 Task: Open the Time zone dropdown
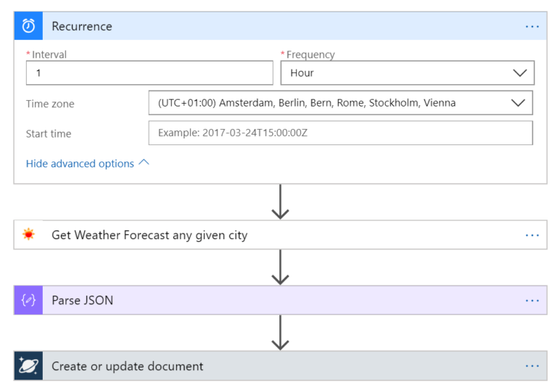coord(340,103)
